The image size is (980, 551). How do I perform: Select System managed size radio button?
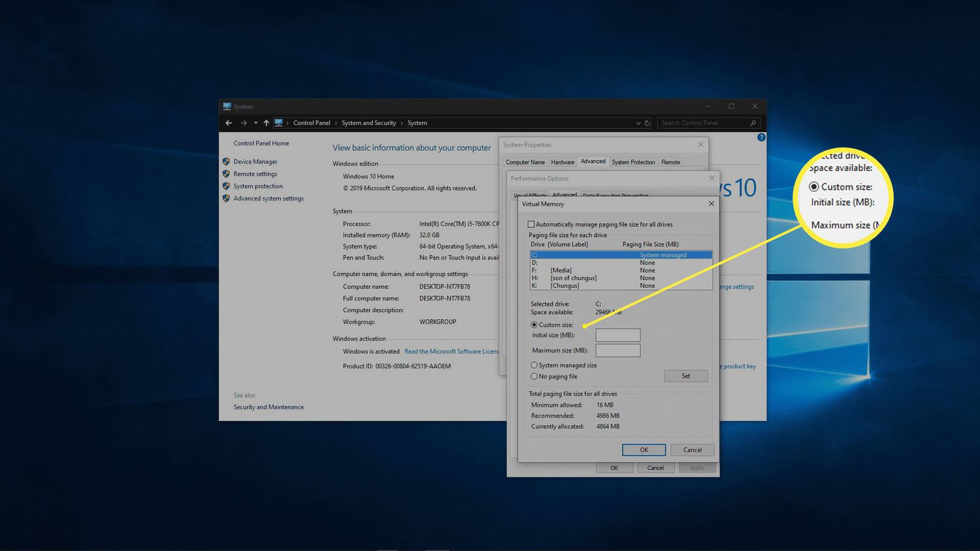tap(534, 365)
